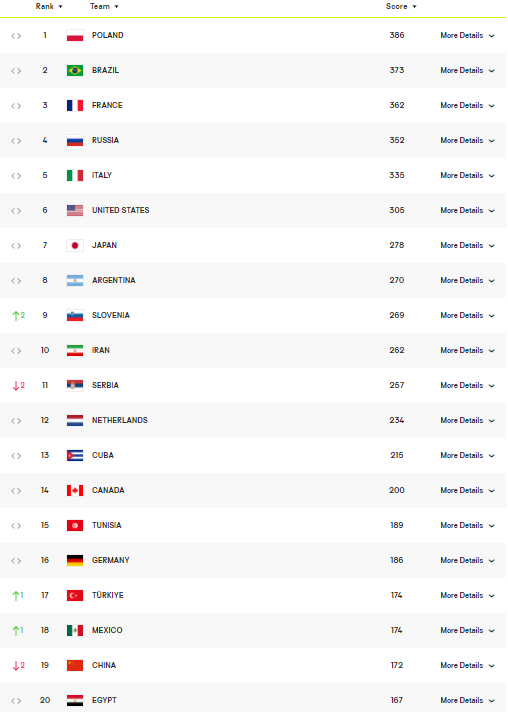
Task: Click the Türkiye flag icon
Action: pos(75,595)
